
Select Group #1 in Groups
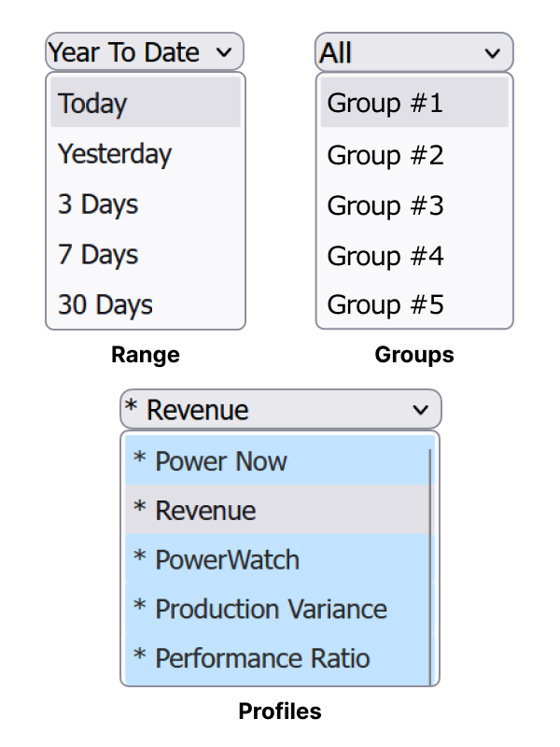click(384, 104)
